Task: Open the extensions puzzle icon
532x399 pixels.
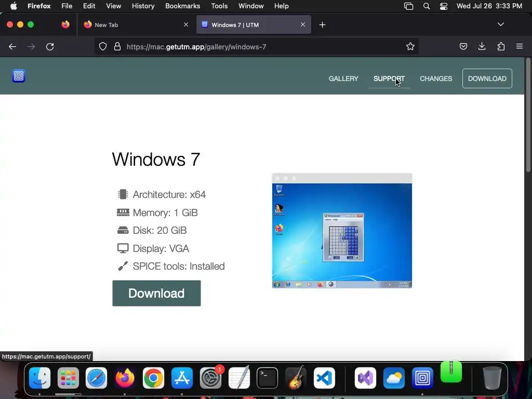Action: (x=501, y=46)
